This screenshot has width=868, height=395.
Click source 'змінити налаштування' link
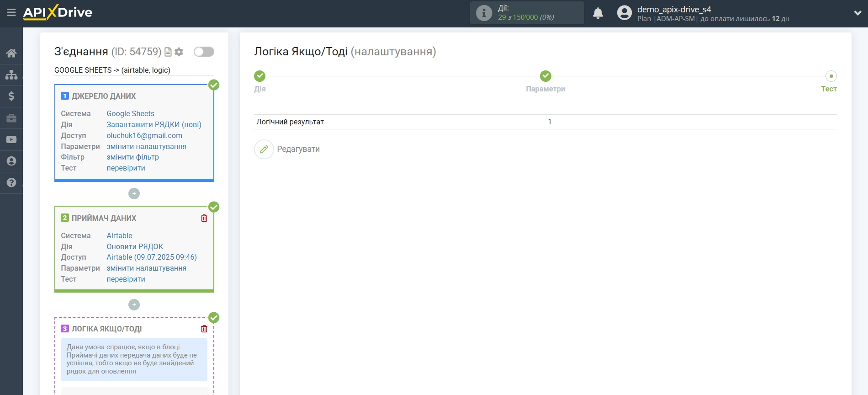(x=146, y=146)
